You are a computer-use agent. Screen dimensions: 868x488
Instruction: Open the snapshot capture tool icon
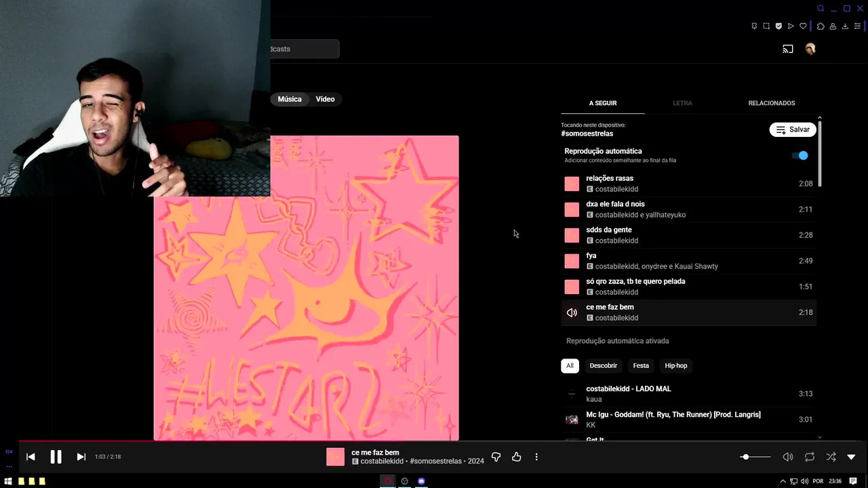766,26
